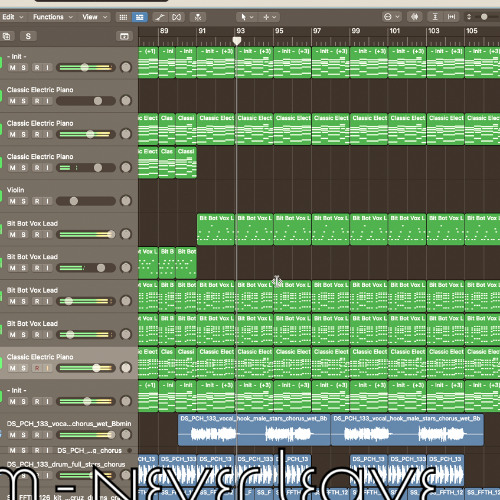This screenshot has width=500, height=500.
Task: Select the pointer tool icon
Action: pos(243,17)
